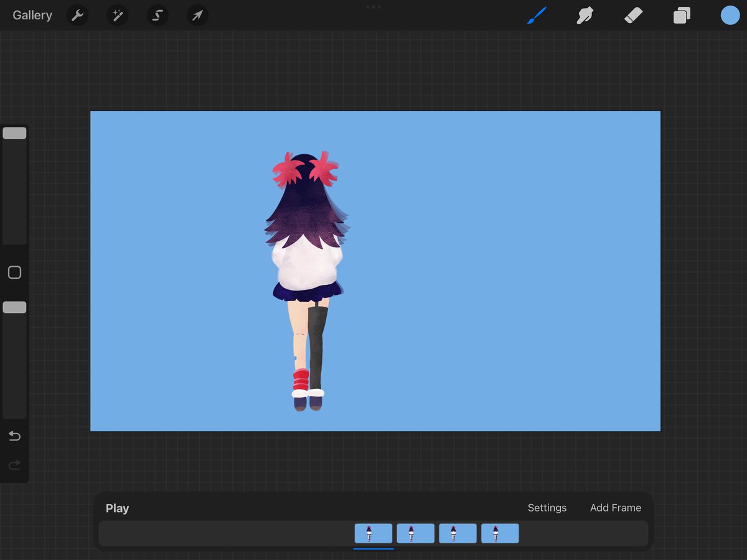
Task: Open the active color picker
Action: [x=730, y=16]
